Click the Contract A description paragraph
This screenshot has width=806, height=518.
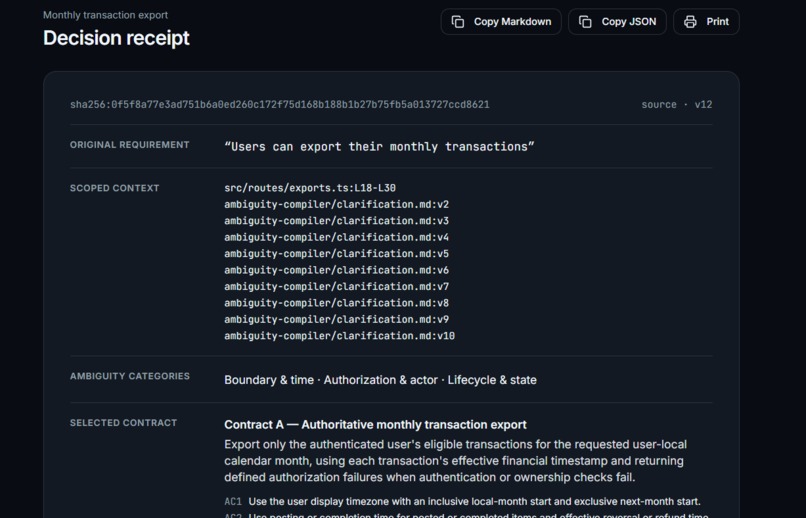tap(455, 461)
